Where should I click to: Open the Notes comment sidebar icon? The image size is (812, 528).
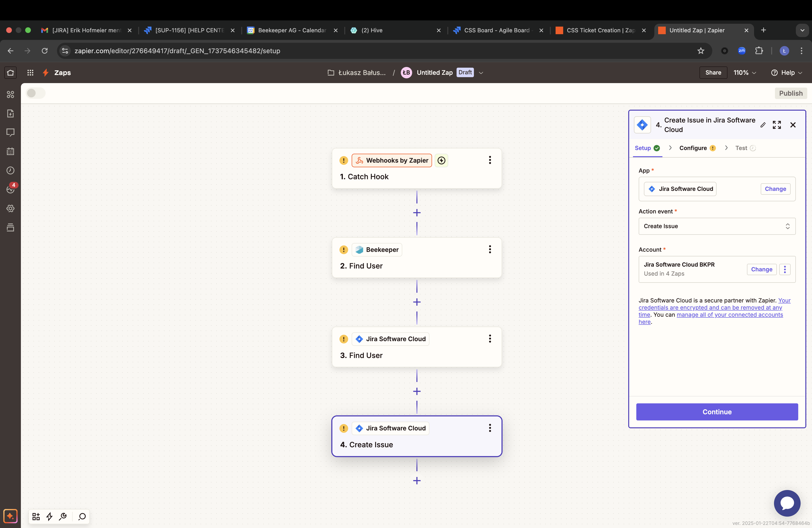coord(11,132)
